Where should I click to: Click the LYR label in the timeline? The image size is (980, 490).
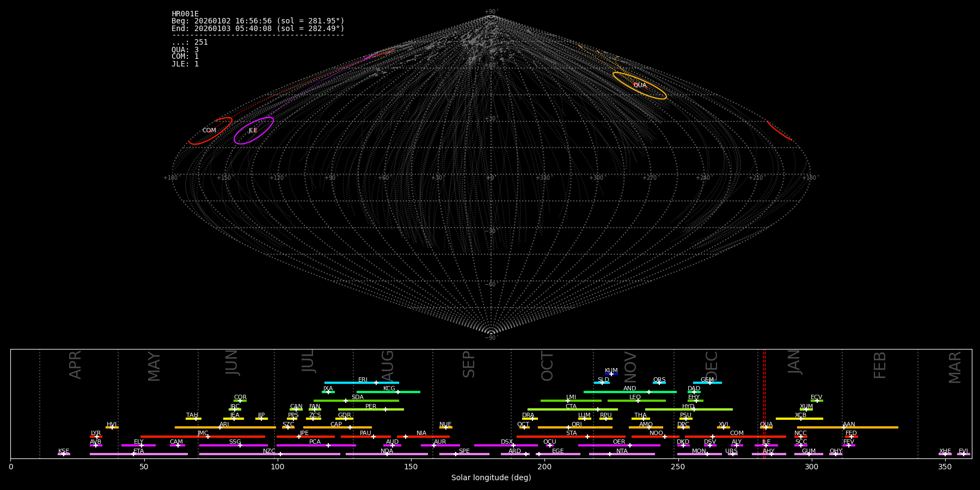point(96,433)
